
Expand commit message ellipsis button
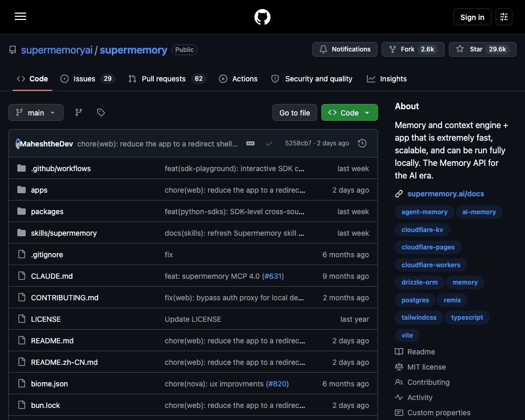[250, 143]
